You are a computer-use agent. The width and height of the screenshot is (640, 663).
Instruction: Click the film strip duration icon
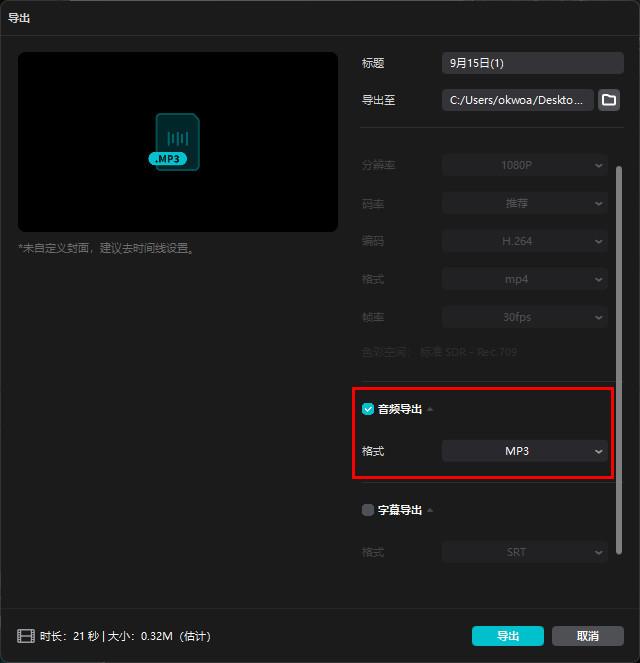pos(26,636)
